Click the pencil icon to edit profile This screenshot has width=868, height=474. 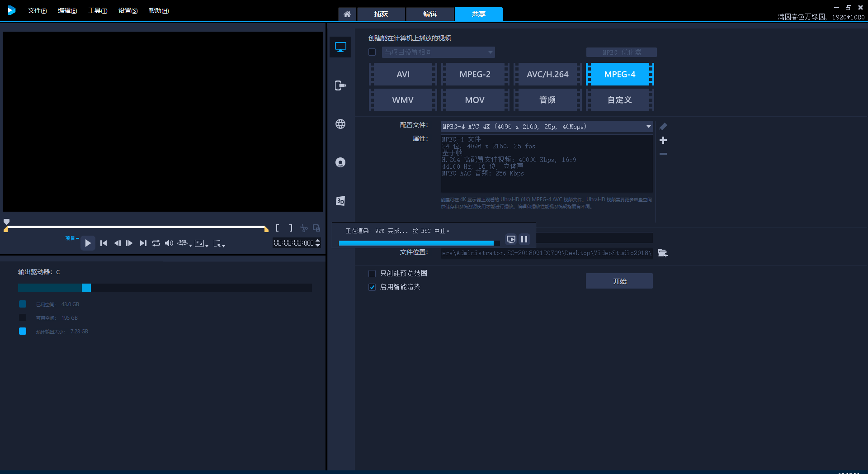coord(663,127)
